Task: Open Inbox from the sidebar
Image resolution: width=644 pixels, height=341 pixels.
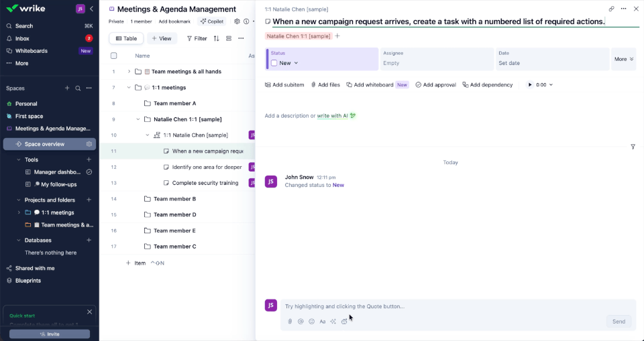Action: pos(22,39)
